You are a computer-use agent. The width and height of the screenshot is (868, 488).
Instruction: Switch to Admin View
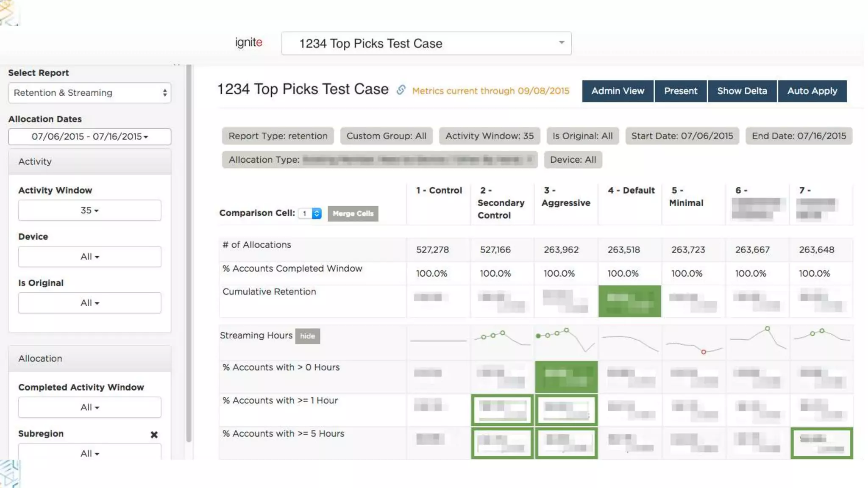click(x=618, y=91)
